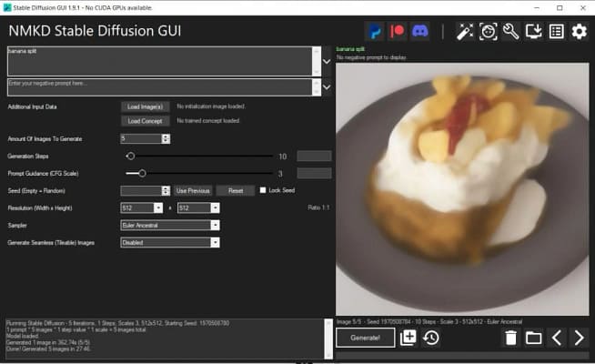Click the CFG scale value box

(x=314, y=174)
